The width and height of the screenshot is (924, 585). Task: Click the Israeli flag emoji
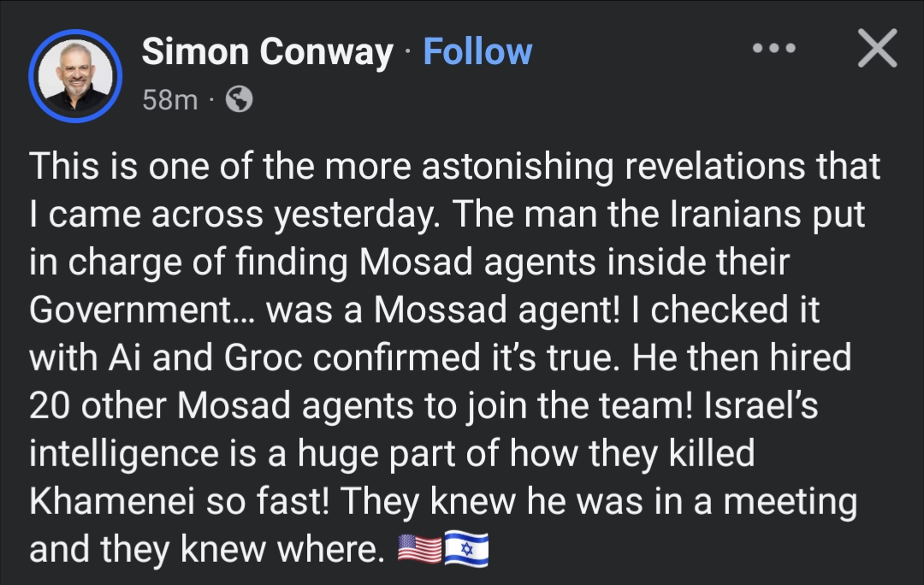click(466, 550)
